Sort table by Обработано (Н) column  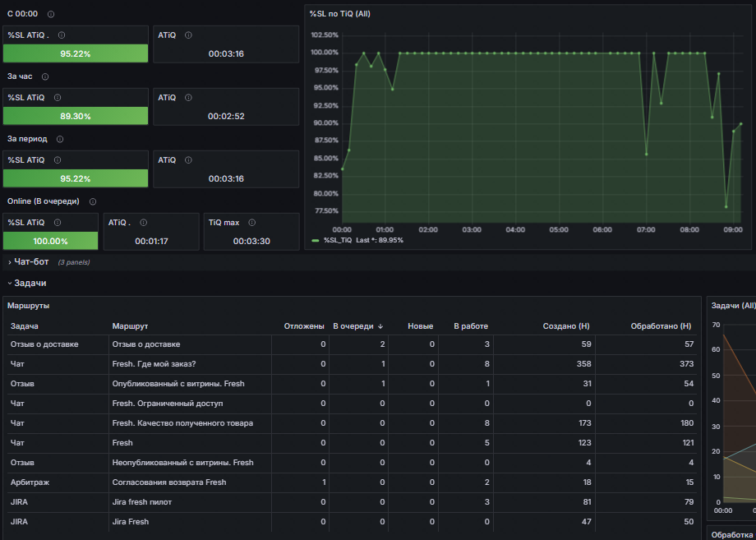pyautogui.click(x=661, y=326)
